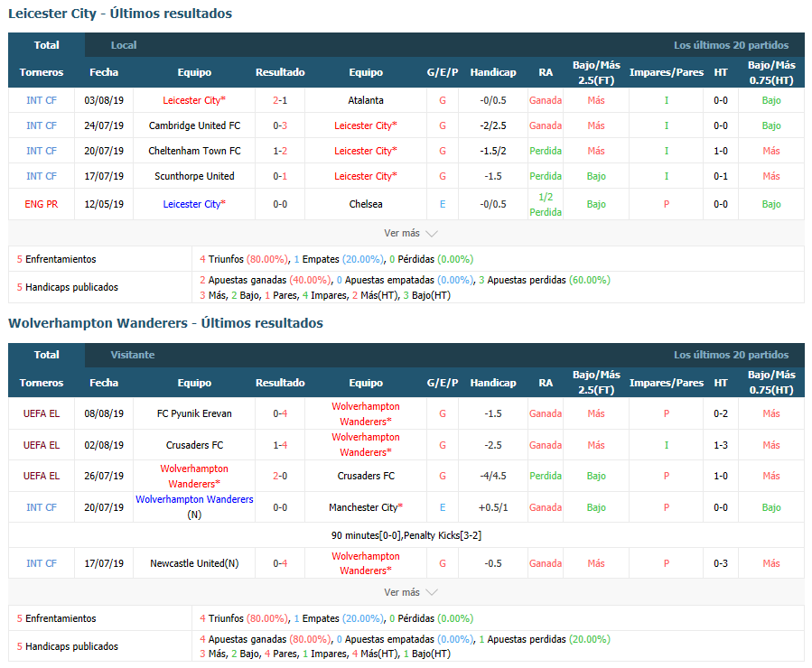Open Crusaders FC away team on 26/07/19
The width and height of the screenshot is (812, 668).
point(366,476)
